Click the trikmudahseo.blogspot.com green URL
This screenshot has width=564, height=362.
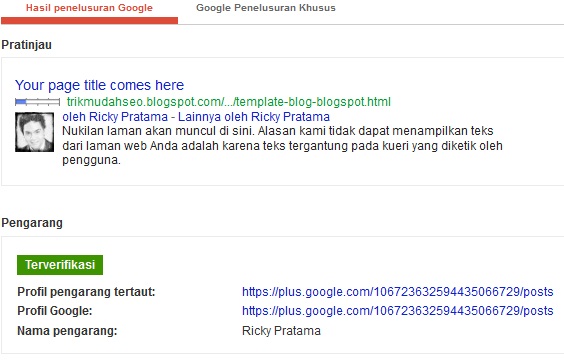pyautogui.click(x=229, y=102)
